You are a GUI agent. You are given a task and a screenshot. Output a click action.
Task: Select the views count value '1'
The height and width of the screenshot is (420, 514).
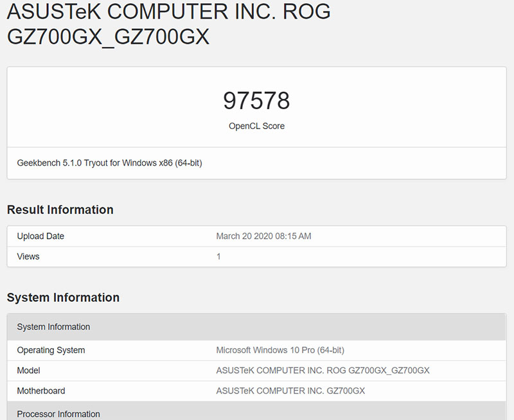[218, 256]
